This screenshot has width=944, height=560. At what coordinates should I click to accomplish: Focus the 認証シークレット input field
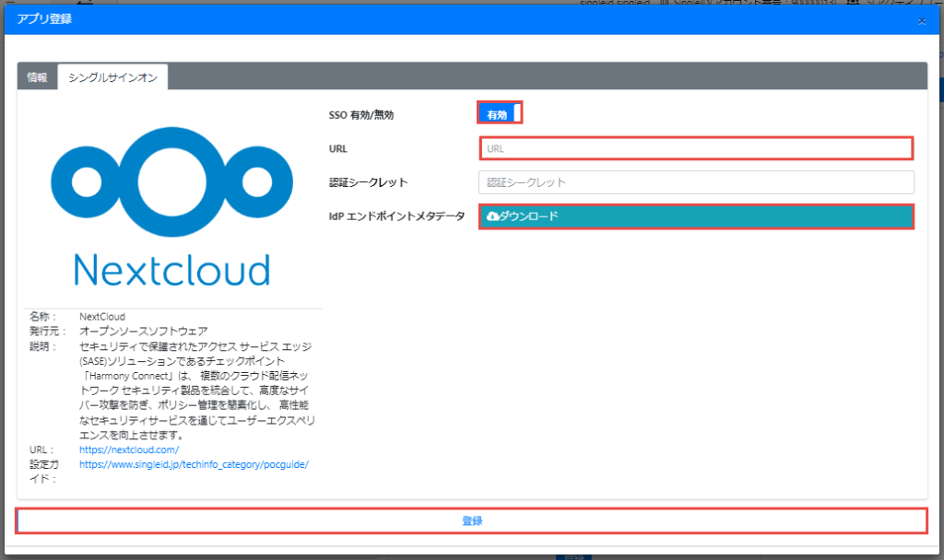click(x=696, y=182)
